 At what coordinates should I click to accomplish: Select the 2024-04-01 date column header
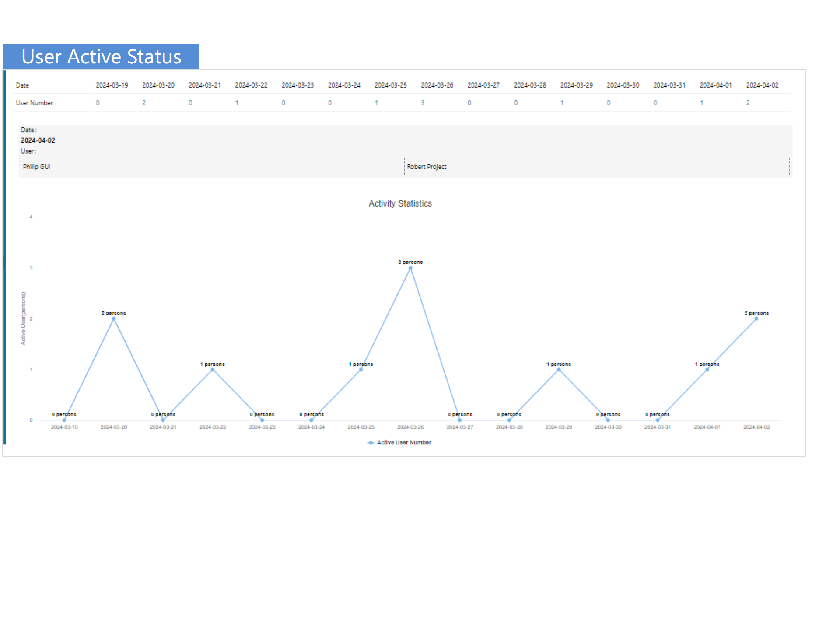point(715,85)
